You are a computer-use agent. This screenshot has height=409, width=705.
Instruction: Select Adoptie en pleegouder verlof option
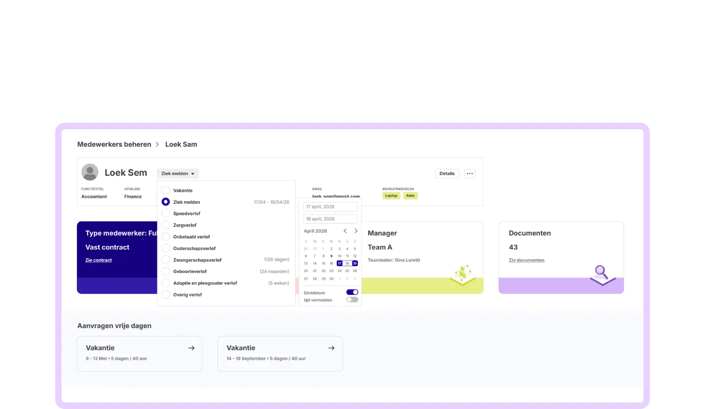[165, 283]
